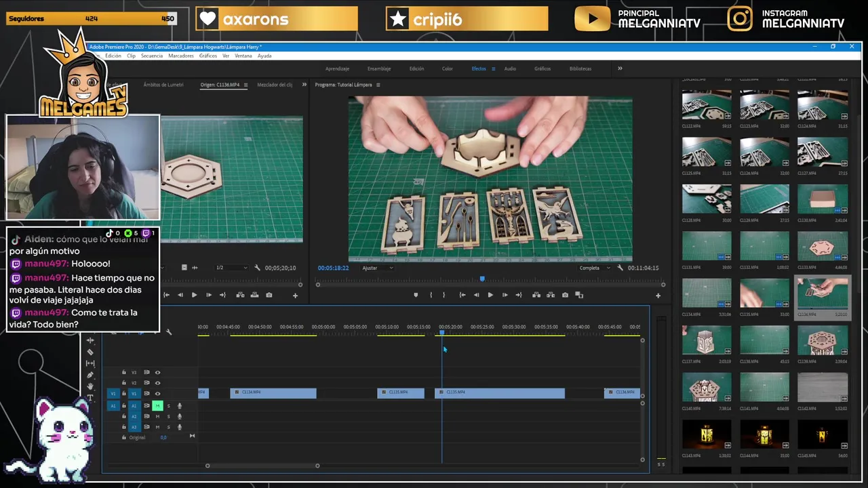Open Efectos workspace menu icon

pos(493,69)
